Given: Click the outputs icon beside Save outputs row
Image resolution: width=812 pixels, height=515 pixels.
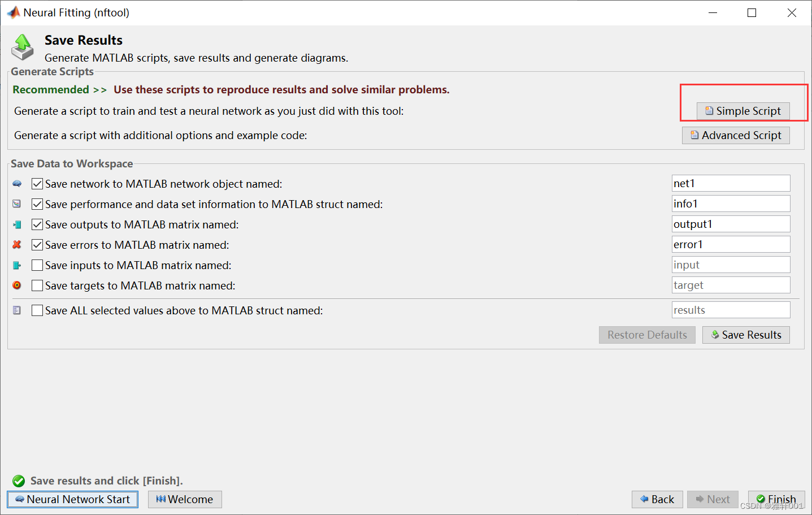Looking at the screenshot, I should (x=17, y=224).
